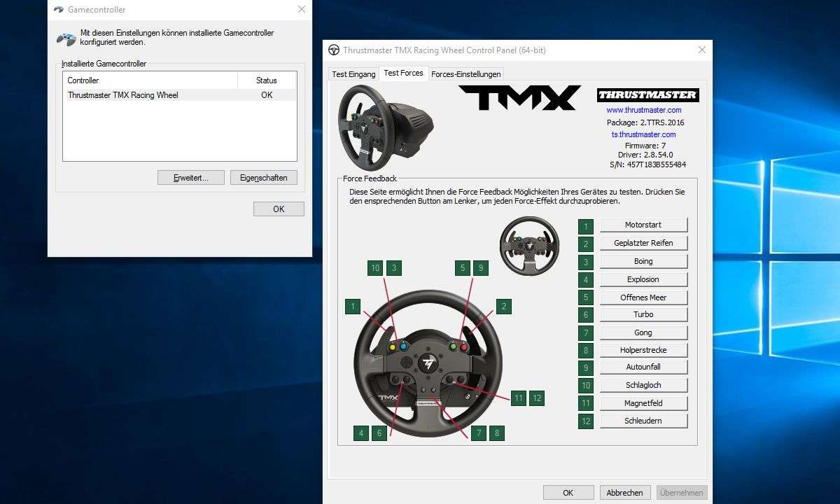Click the Holperstrecke effect button

pos(643,350)
